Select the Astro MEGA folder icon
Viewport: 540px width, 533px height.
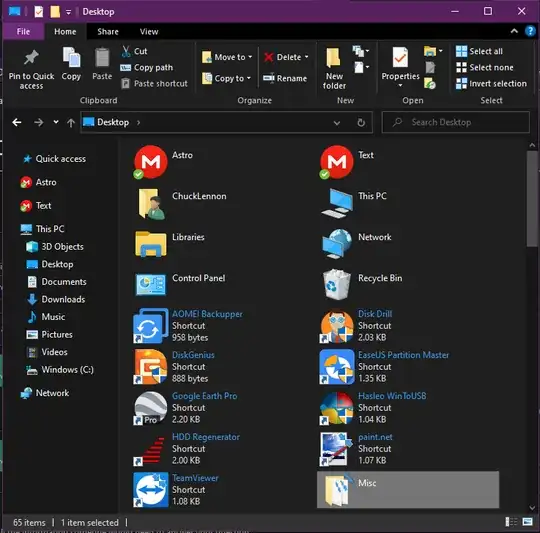(x=150, y=162)
